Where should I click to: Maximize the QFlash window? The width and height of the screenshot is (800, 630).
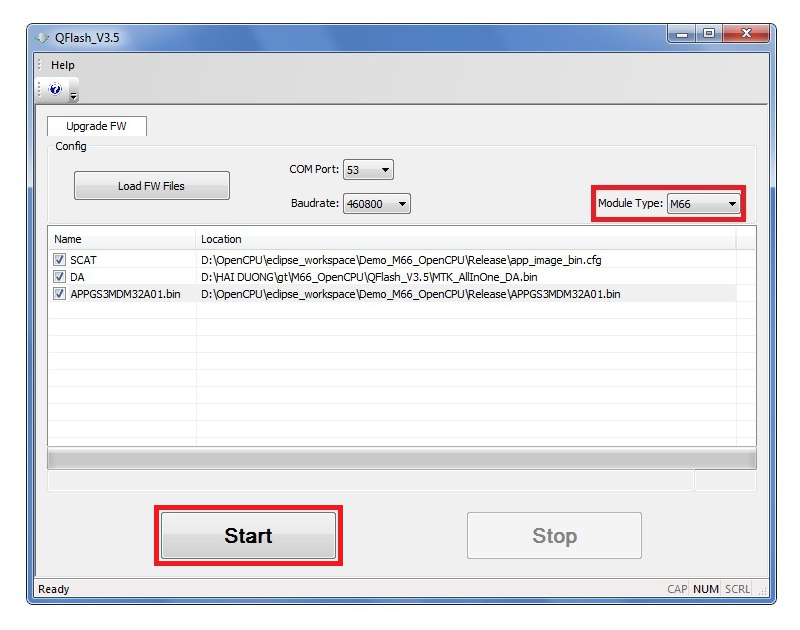click(709, 34)
